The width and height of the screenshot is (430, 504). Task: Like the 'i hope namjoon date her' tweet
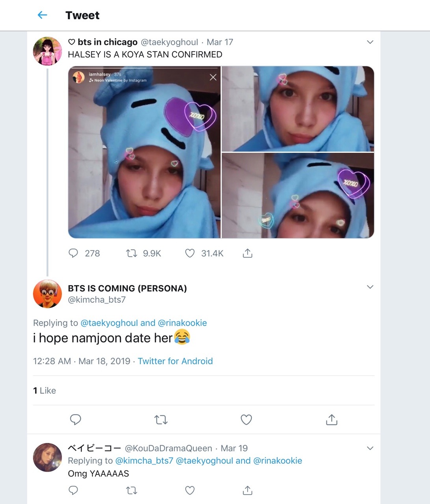point(246,420)
